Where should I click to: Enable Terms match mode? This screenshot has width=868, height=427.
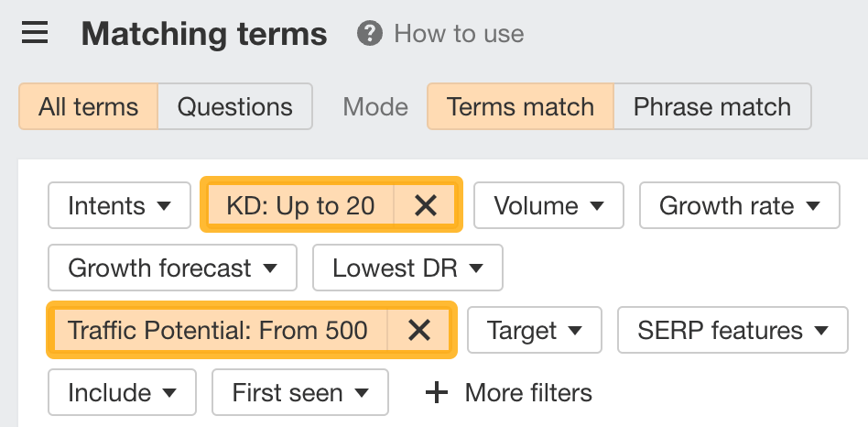[x=520, y=106]
